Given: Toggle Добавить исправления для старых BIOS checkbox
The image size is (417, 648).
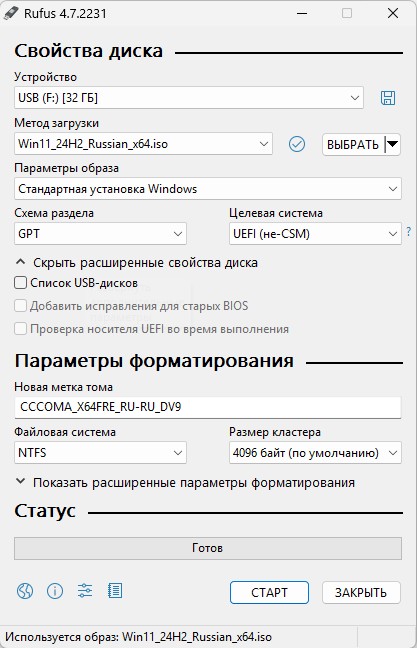Looking at the screenshot, I should (x=20, y=306).
